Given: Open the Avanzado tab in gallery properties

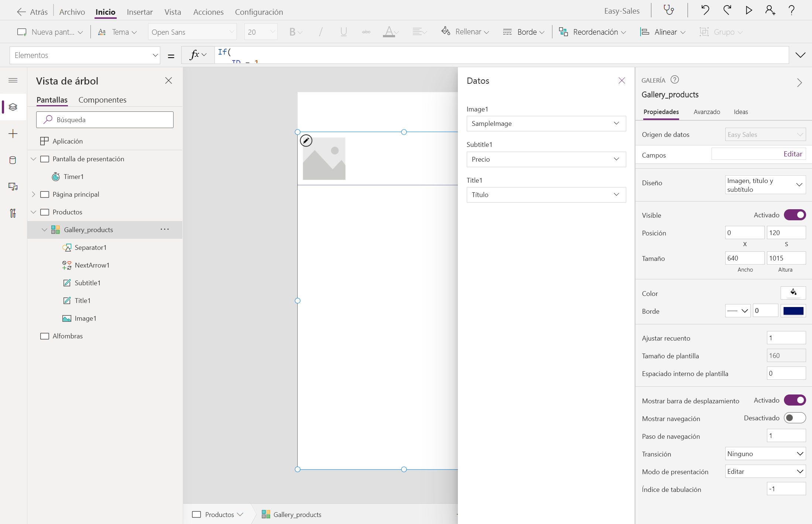Looking at the screenshot, I should click(x=706, y=112).
